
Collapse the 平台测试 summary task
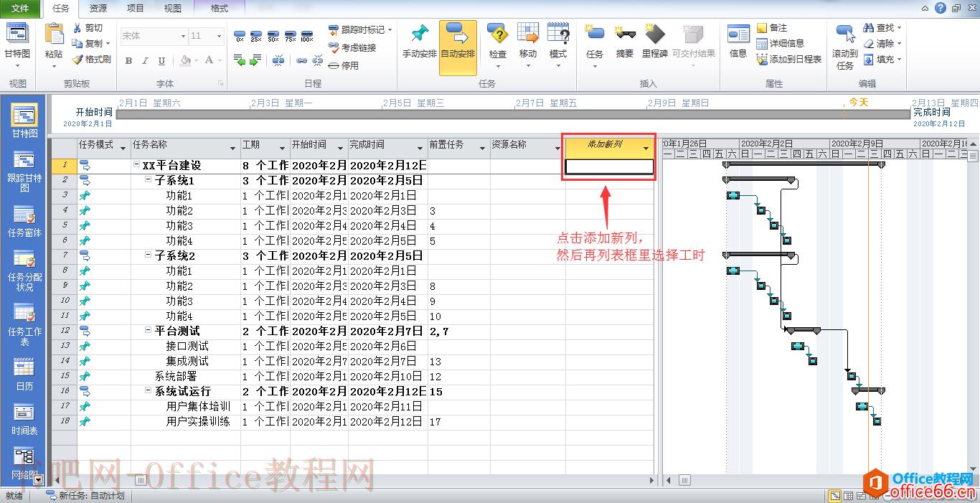click(x=148, y=331)
